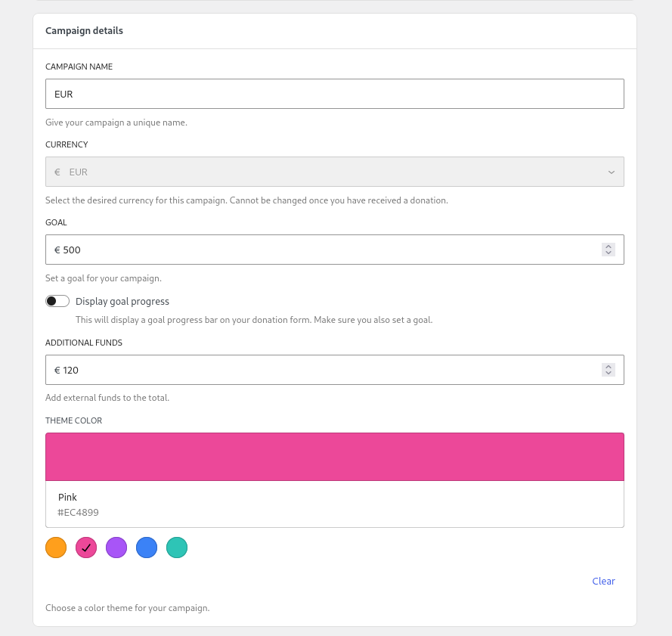This screenshot has width=672, height=636.
Task: Click the large pink color preview banner
Action: click(334, 457)
